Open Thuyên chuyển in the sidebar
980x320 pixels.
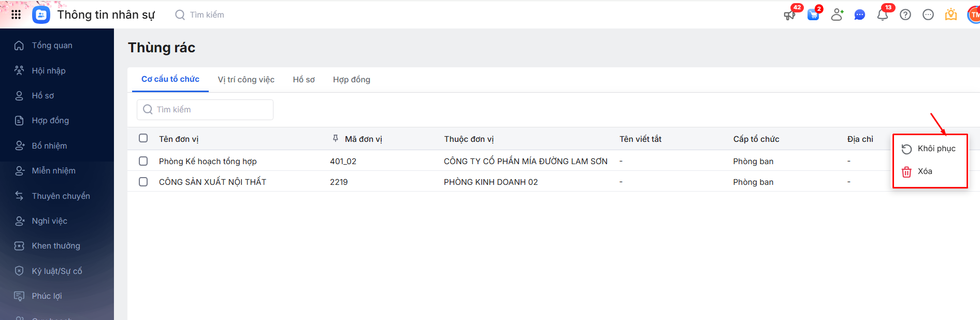61,196
